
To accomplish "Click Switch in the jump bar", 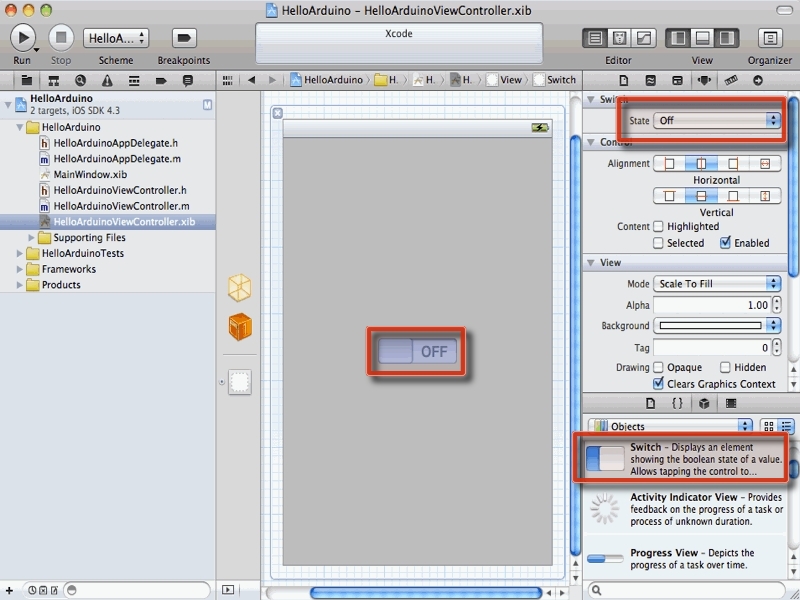I will [555, 80].
